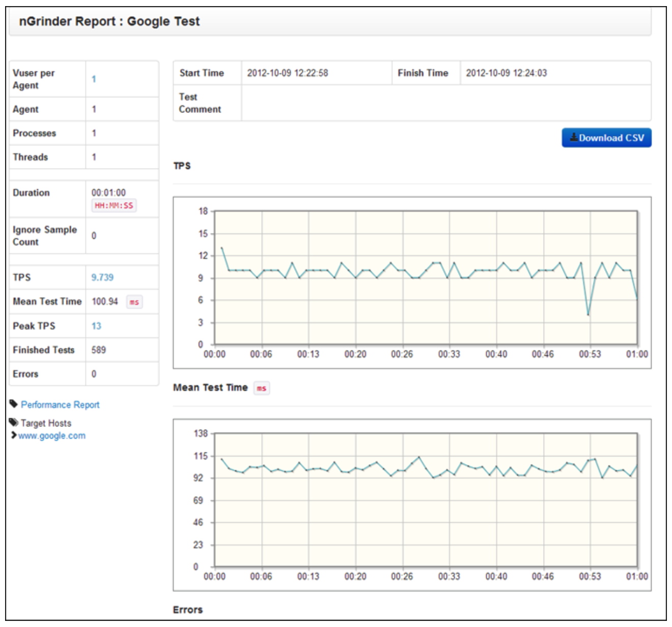Click the Test Comment label
This screenshot has height=627, width=672.
pos(200,103)
